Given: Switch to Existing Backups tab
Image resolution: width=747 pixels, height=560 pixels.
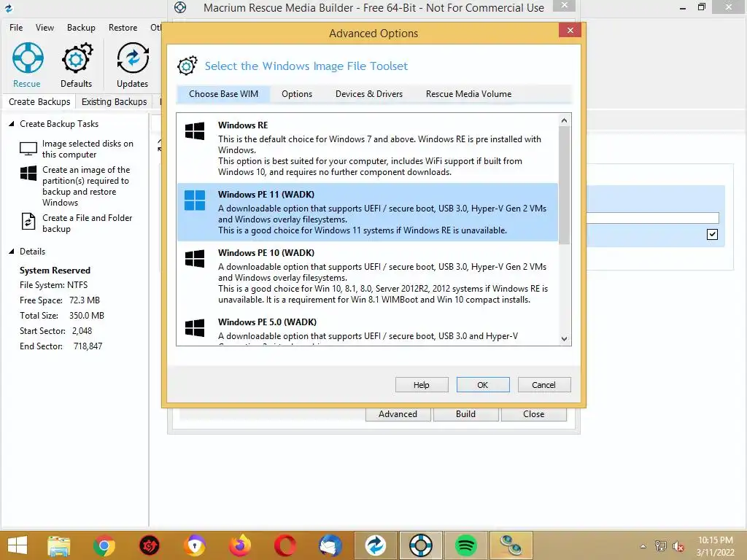Looking at the screenshot, I should (114, 101).
